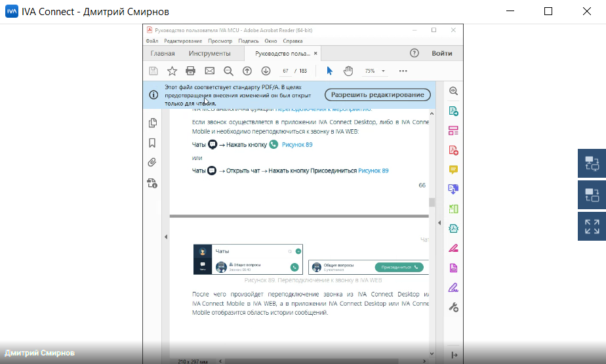Open the Просмотр menu
The image size is (606, 364).
[220, 41]
